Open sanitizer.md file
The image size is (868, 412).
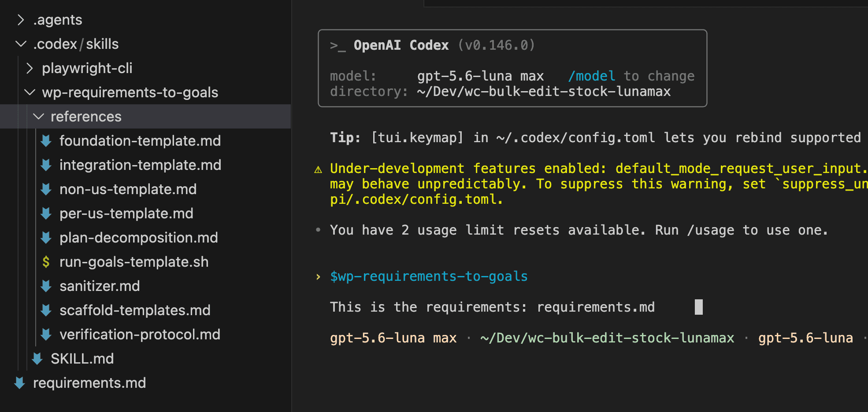tap(100, 286)
